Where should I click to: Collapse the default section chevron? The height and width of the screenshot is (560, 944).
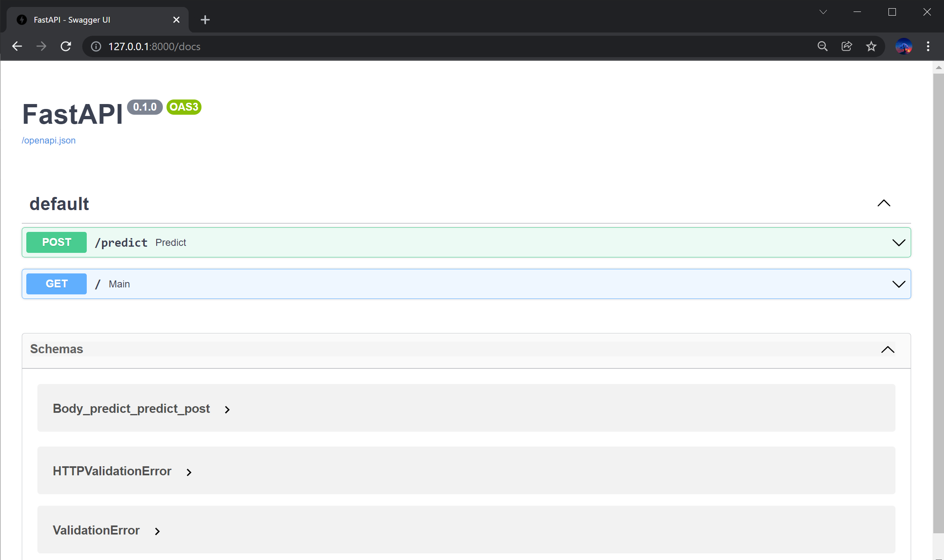(x=884, y=204)
